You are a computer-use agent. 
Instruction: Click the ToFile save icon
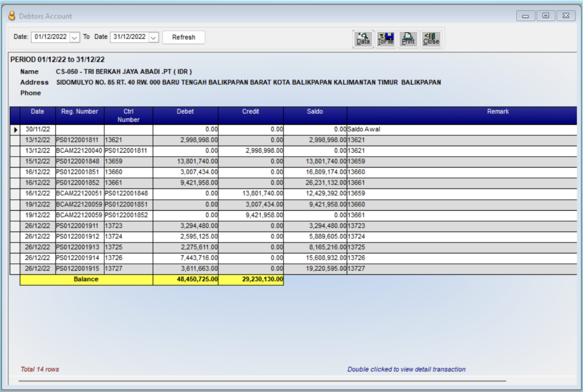click(x=386, y=39)
